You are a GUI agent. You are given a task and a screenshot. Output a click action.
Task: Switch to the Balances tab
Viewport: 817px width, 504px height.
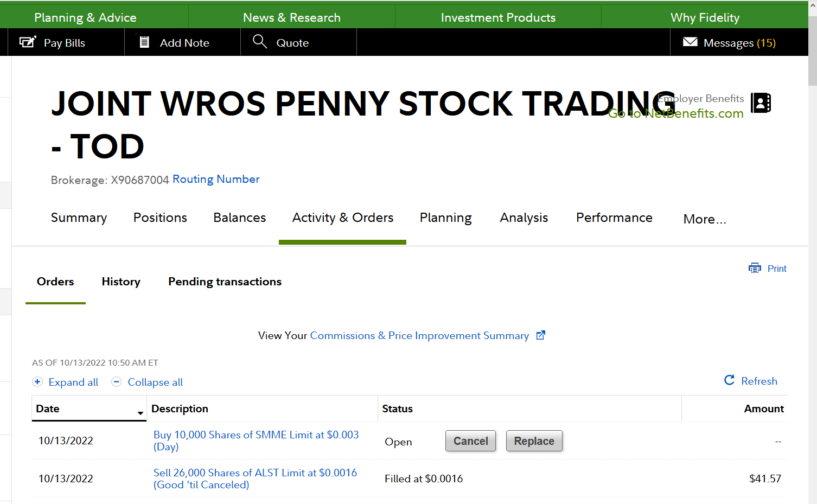pyautogui.click(x=240, y=218)
